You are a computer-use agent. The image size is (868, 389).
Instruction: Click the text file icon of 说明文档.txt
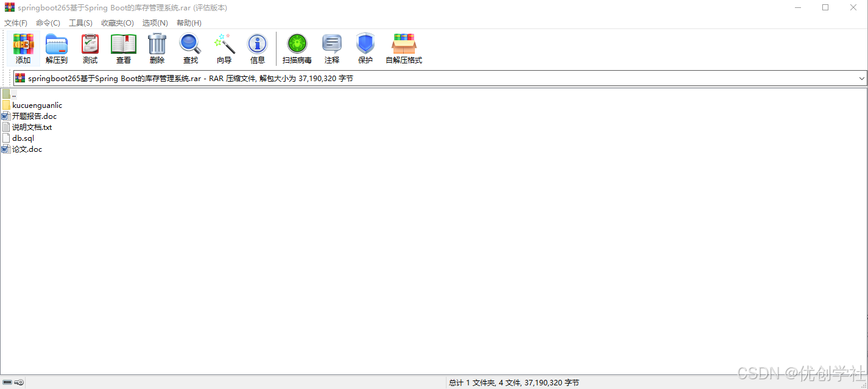coord(6,127)
